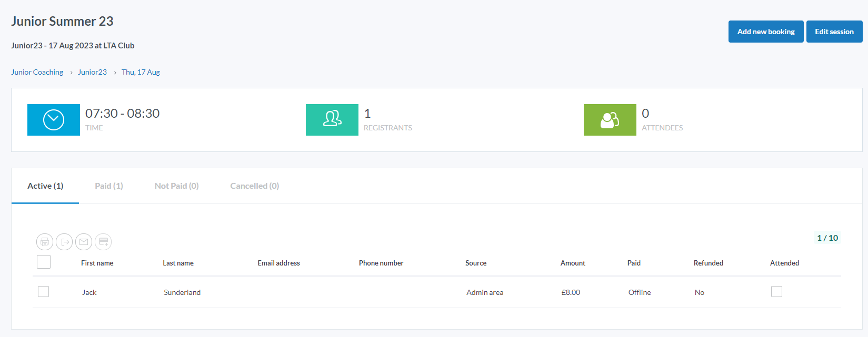Click the blue clock time icon
Viewport: 868px width, 337px height.
click(54, 120)
